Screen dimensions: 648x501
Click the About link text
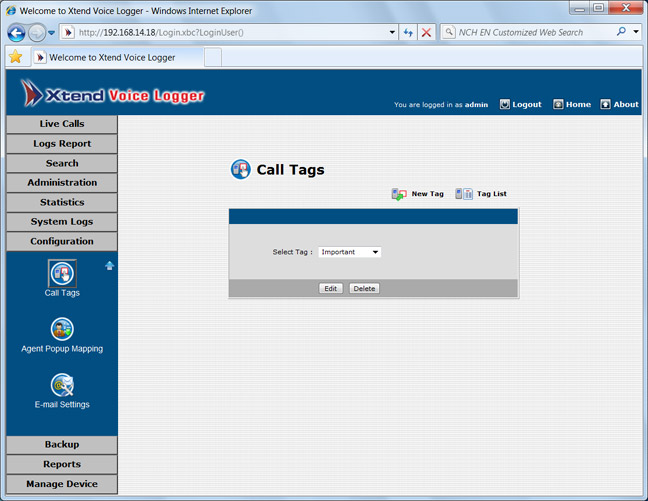[x=626, y=105]
